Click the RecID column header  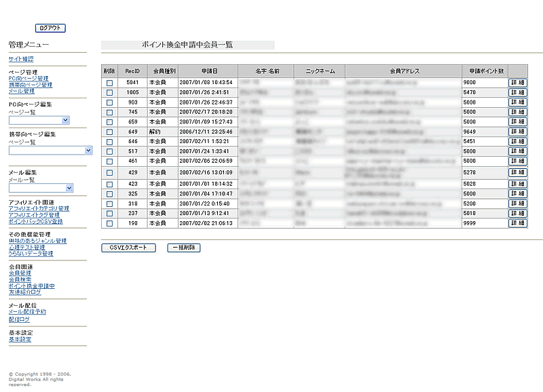point(132,71)
